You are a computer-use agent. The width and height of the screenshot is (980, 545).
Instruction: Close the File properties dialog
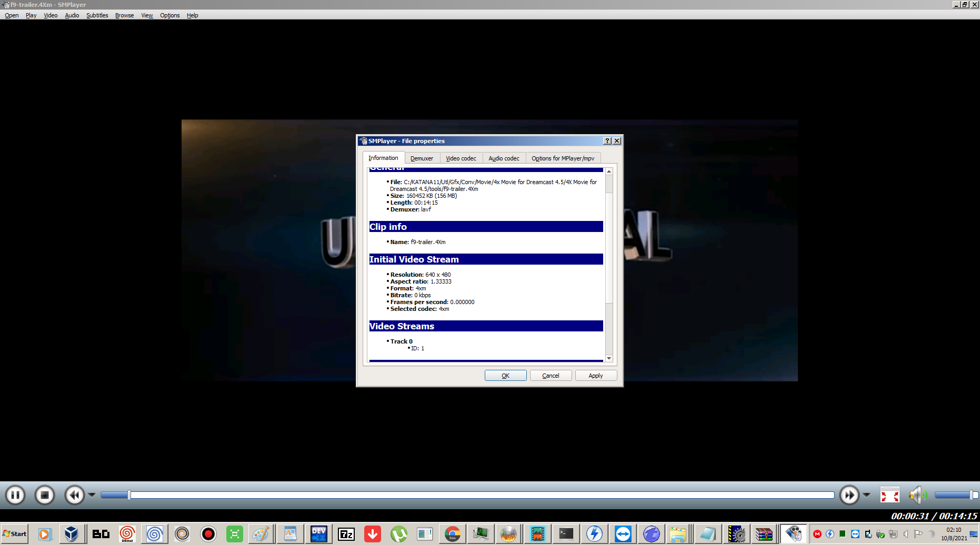617,141
